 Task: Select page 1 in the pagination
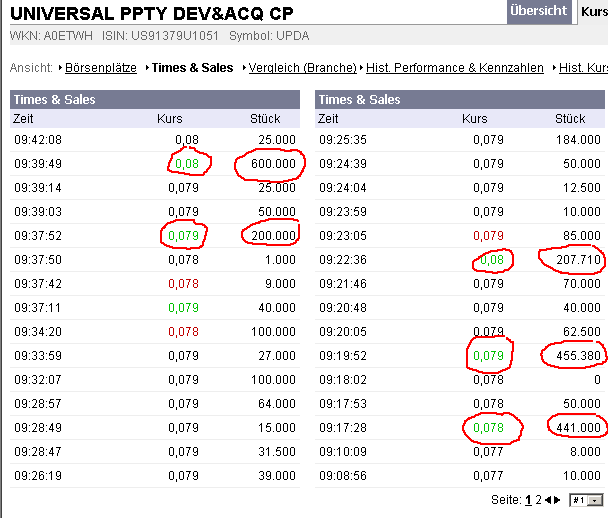tap(528, 499)
